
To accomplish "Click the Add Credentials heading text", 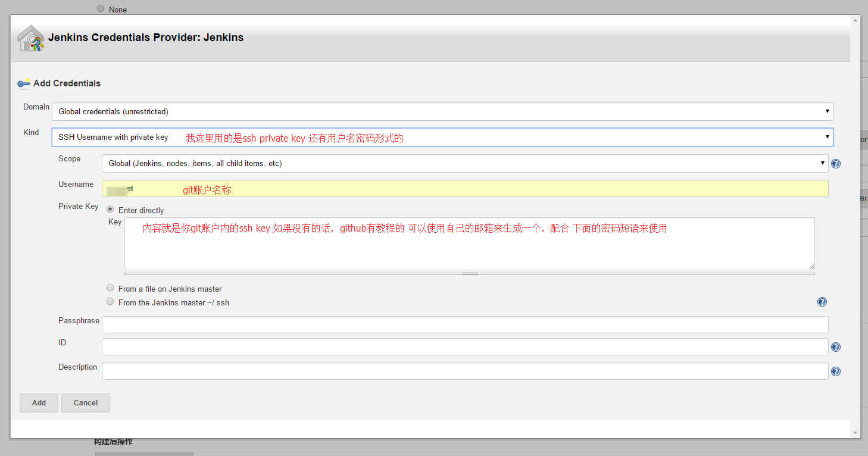I will 67,83.
